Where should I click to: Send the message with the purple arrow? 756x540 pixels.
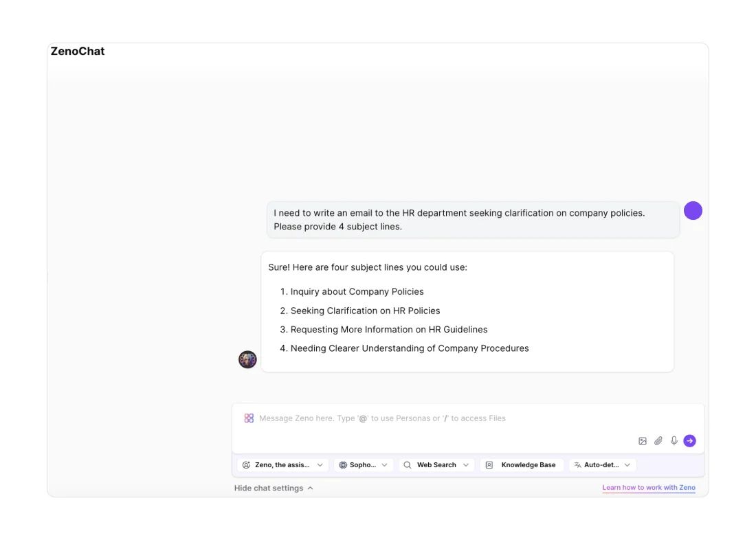click(690, 440)
